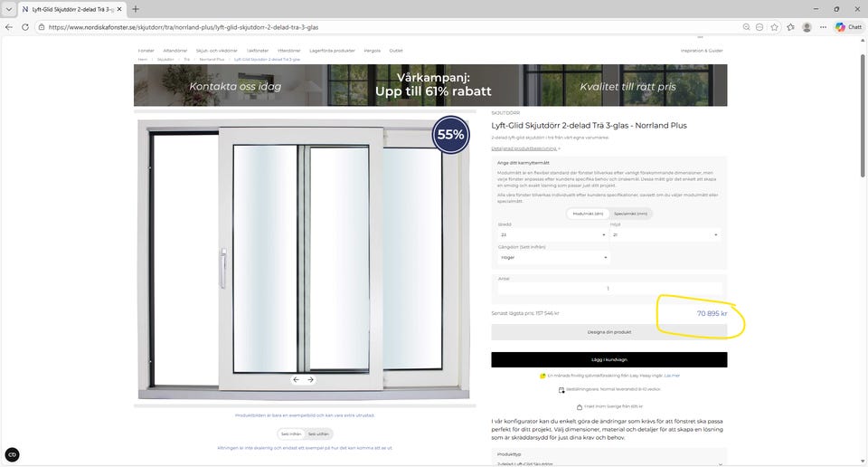The height and width of the screenshot is (467, 868).
Task: Click the icon between the zoom and star icons
Action: point(759,26)
